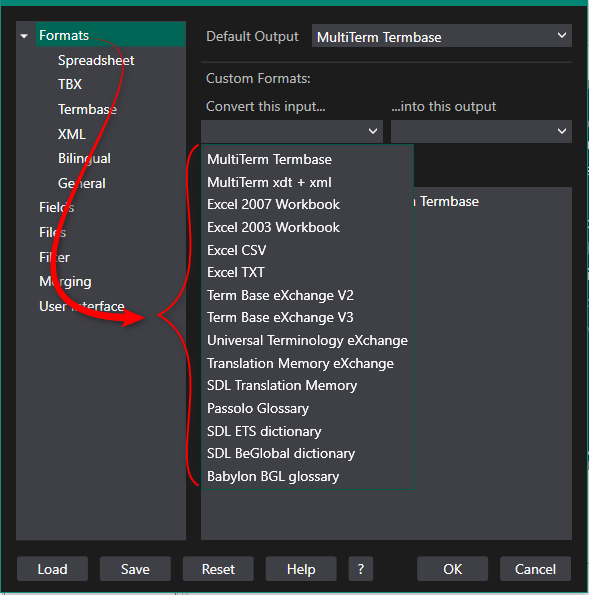Image resolution: width=589 pixels, height=595 pixels.
Task: Select the Formats tree item
Action: (110, 35)
